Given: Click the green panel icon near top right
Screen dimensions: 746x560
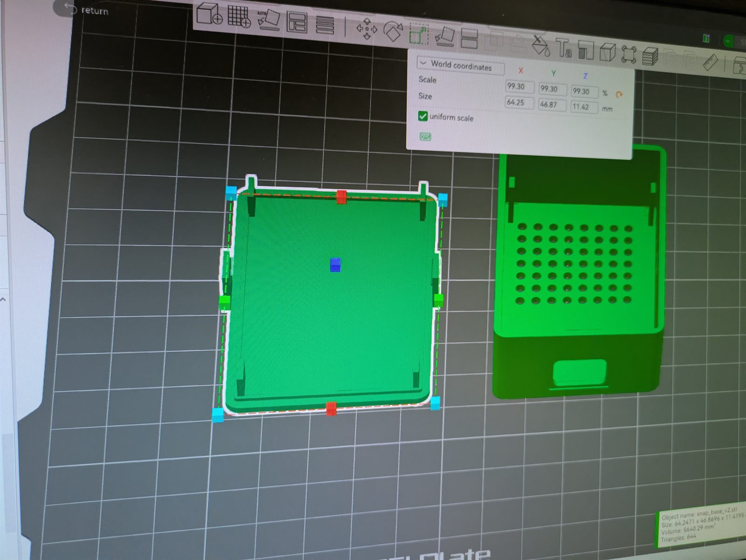Looking at the screenshot, I should tap(706, 39).
